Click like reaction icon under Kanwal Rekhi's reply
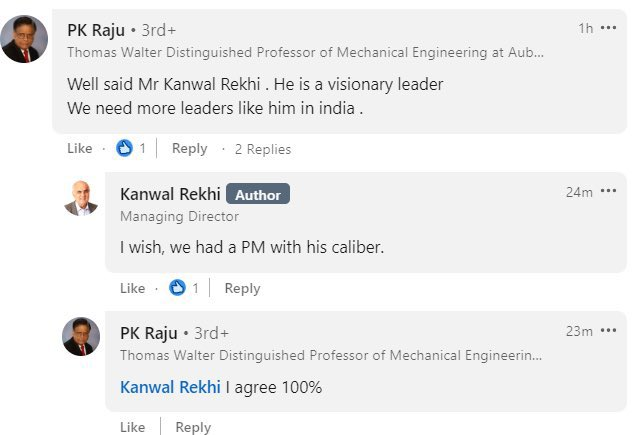 pos(177,288)
